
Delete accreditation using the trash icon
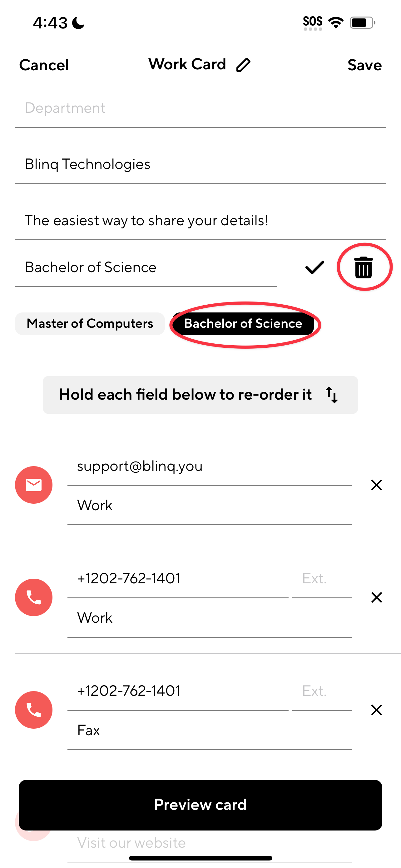[363, 267]
